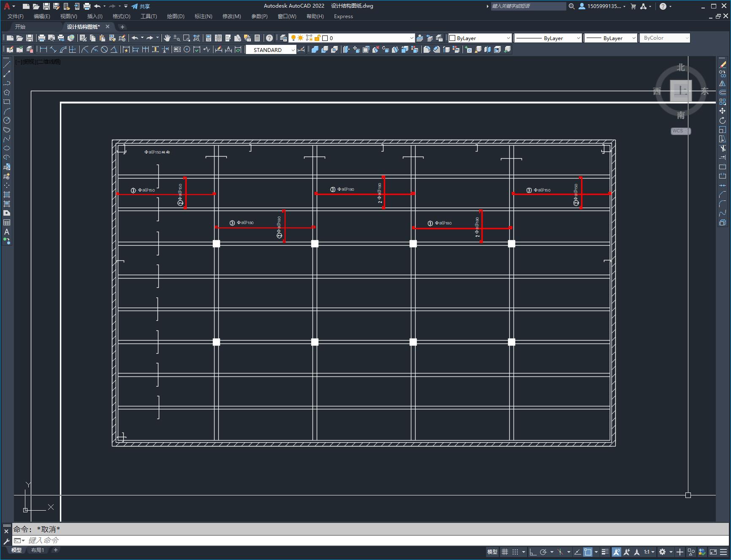Select the Diameter dimension tool
The image size is (731, 560).
coord(104,50)
